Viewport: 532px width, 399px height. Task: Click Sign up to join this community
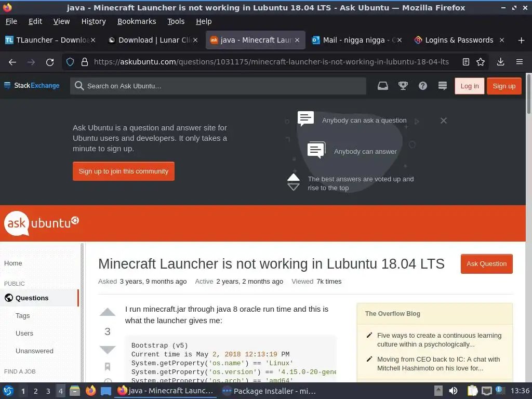pyautogui.click(x=124, y=171)
